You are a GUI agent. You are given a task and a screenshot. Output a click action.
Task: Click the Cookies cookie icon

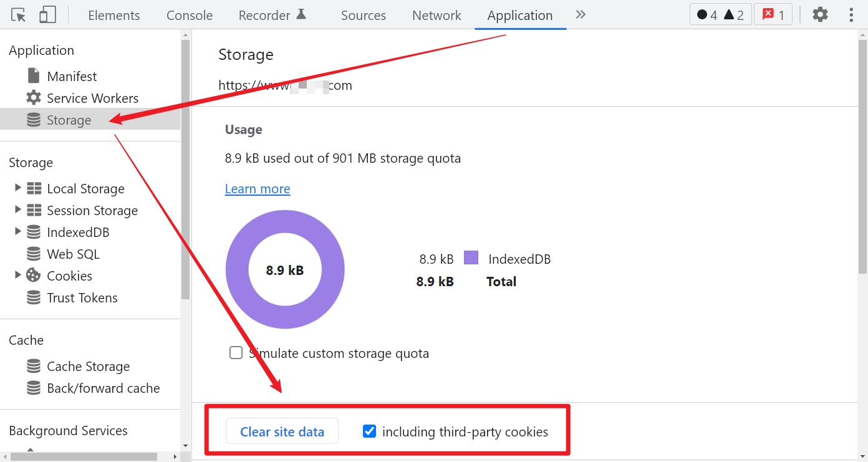(34, 276)
